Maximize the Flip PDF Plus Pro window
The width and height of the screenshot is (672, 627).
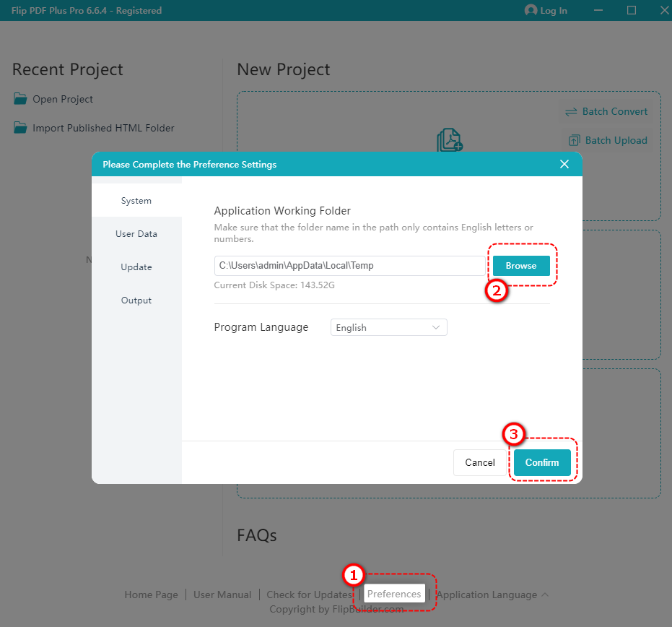click(x=632, y=10)
